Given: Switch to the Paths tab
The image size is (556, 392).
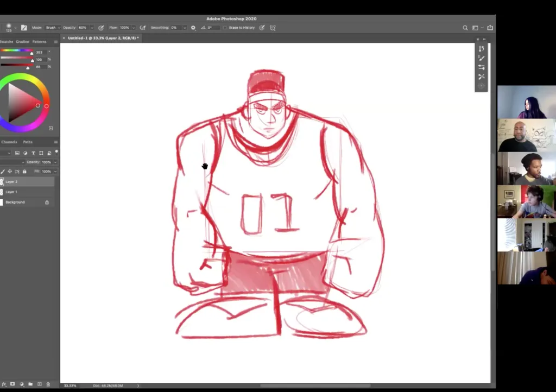Looking at the screenshot, I should 28,142.
